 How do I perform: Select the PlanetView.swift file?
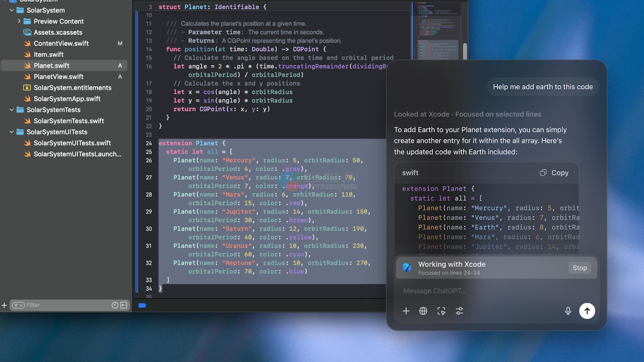coord(58,76)
